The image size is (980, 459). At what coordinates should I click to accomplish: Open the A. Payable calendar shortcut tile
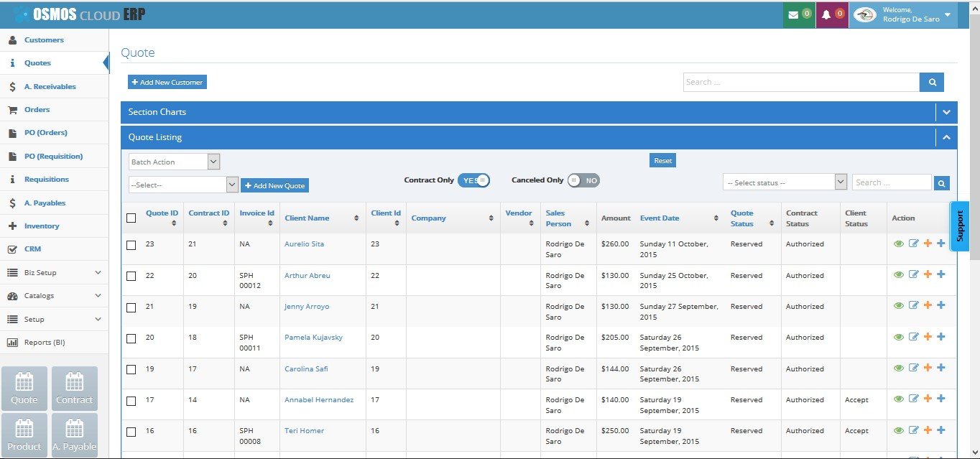[75, 435]
